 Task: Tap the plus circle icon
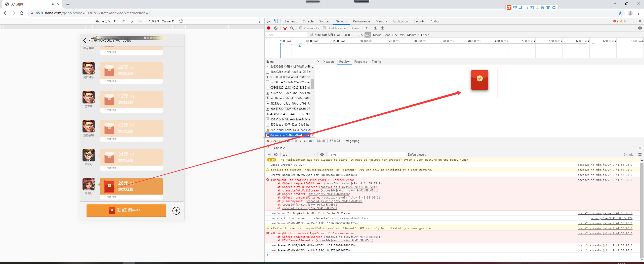(x=176, y=211)
